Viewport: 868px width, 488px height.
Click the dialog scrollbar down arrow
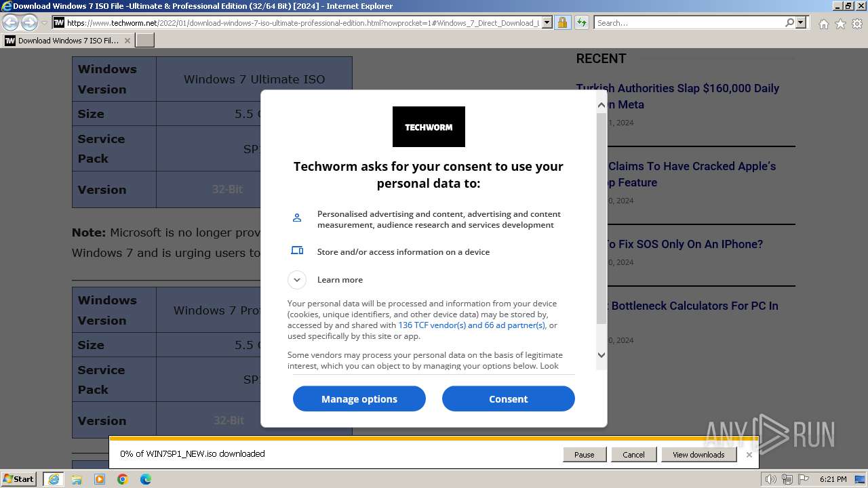click(601, 354)
